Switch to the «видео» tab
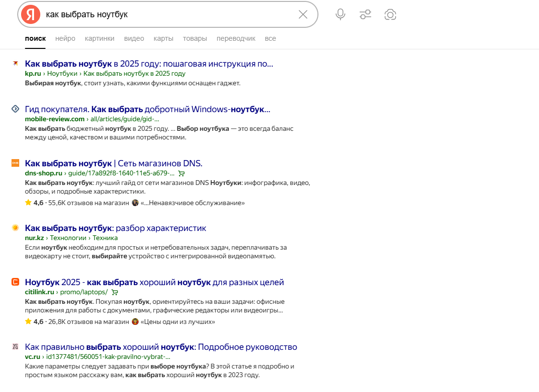This screenshot has height=392, width=539. 134,38
